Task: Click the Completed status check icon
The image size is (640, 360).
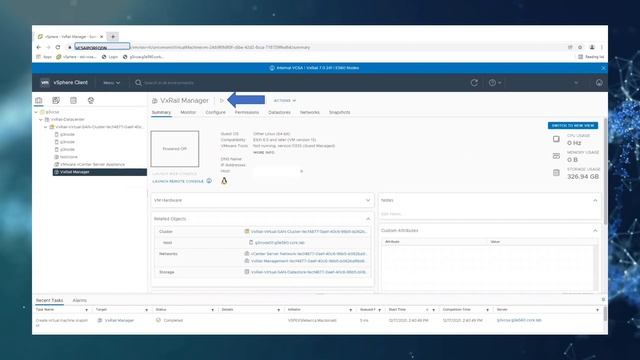Action: tap(158, 320)
